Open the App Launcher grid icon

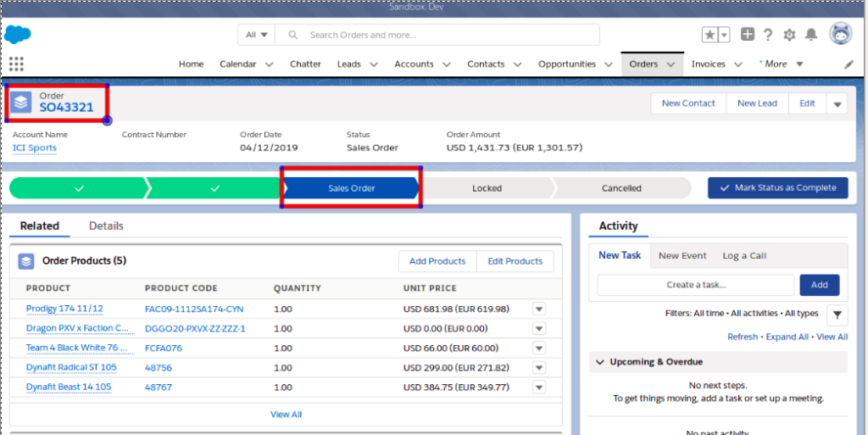coord(16,64)
